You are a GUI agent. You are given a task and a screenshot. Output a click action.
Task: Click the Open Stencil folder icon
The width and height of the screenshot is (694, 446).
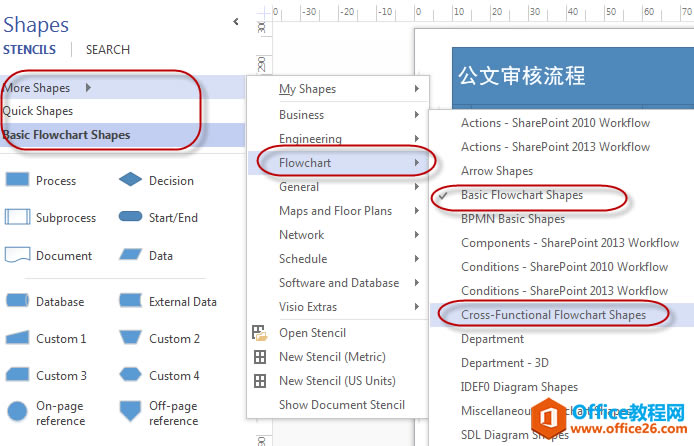[260, 333]
